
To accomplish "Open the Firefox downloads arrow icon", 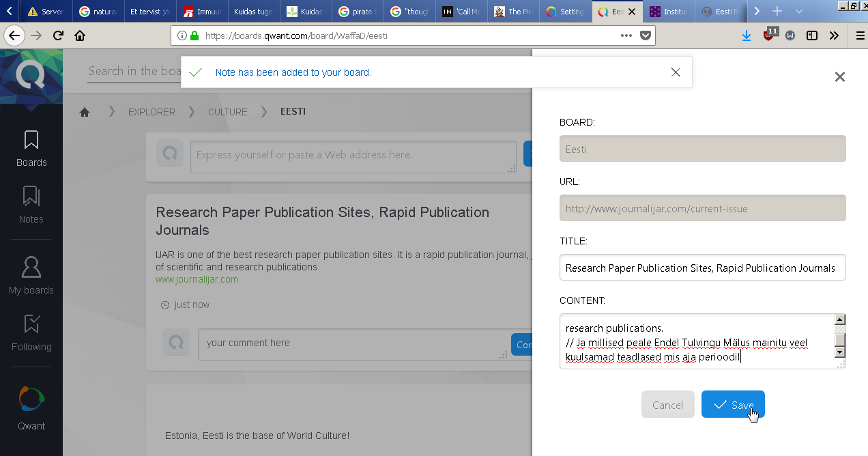I will click(x=747, y=35).
